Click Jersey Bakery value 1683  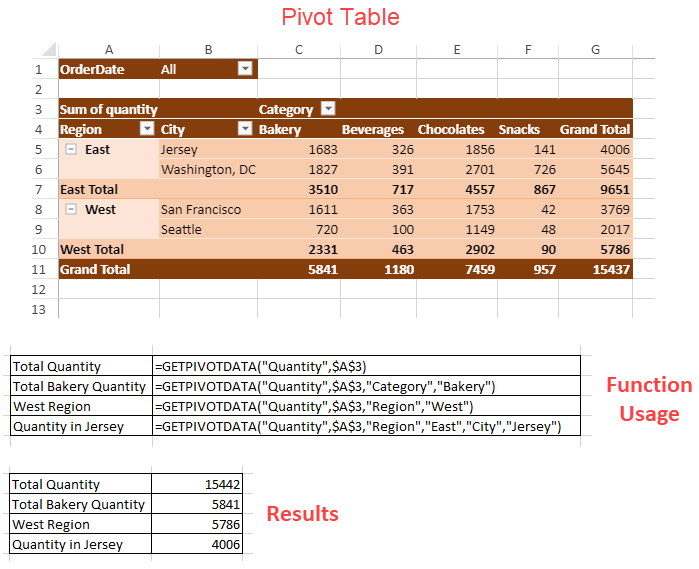tap(299, 149)
